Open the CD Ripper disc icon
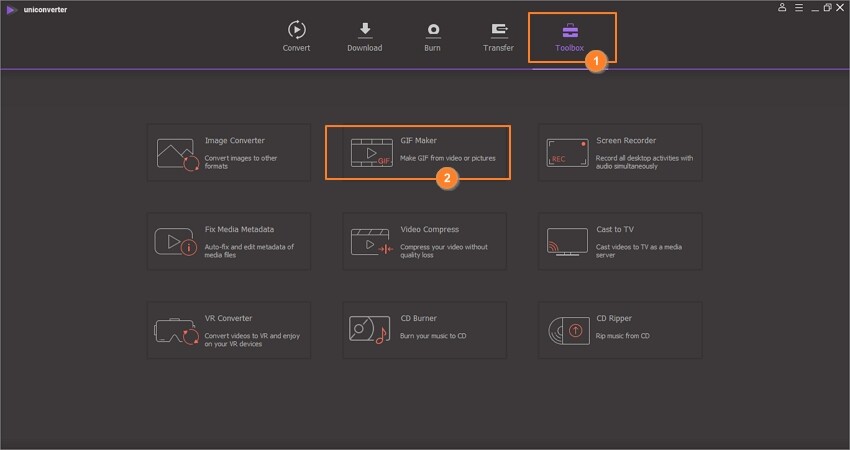This screenshot has width=850, height=450. click(x=566, y=329)
